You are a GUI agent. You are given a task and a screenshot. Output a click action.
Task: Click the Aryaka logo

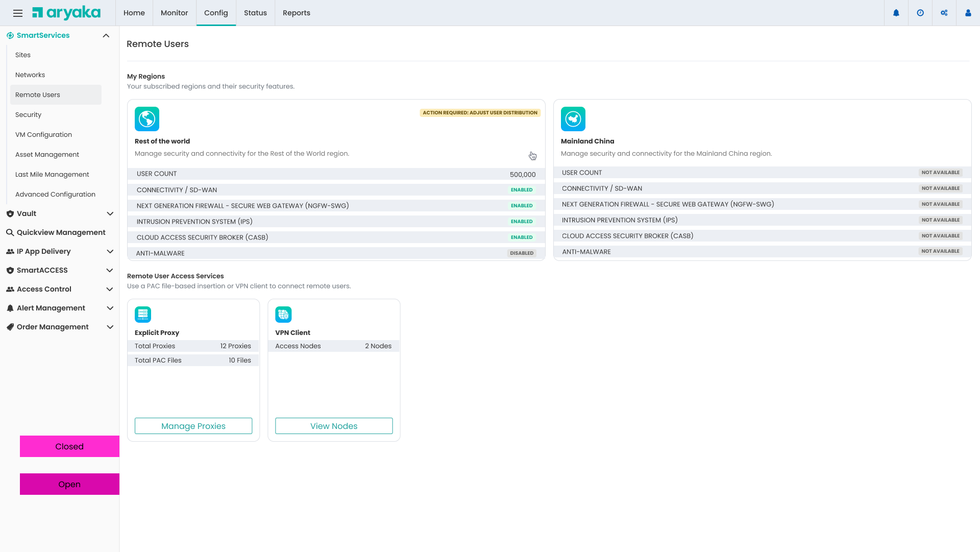[66, 12]
